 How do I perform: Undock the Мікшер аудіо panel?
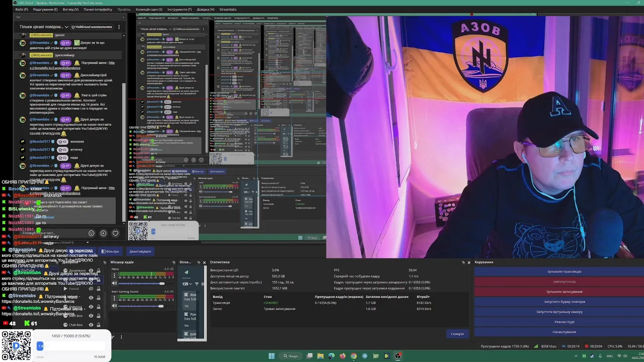coord(174,262)
